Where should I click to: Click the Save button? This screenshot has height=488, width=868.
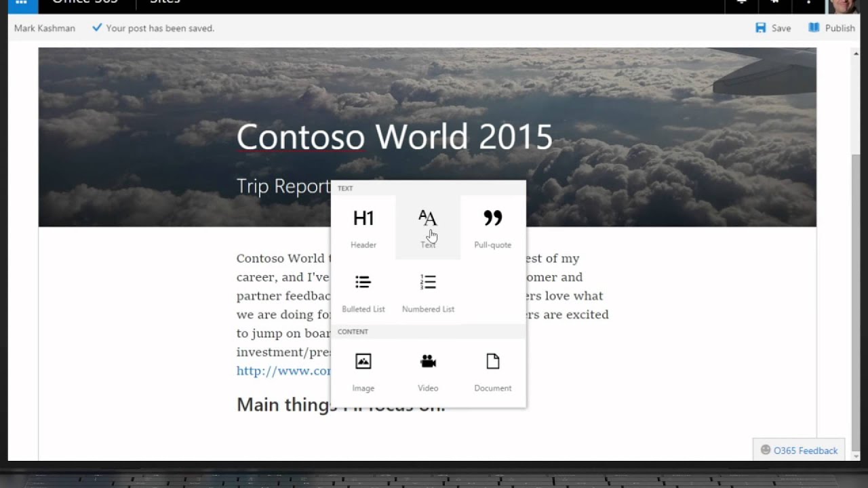tap(773, 28)
